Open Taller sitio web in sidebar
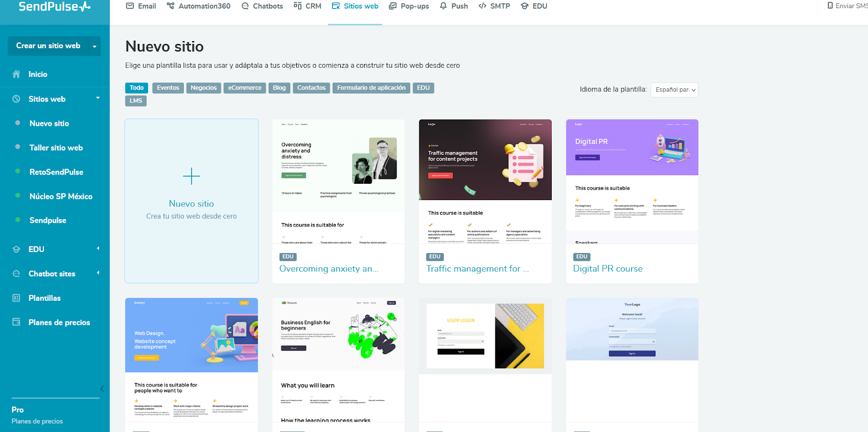This screenshot has width=868, height=432. point(56,148)
